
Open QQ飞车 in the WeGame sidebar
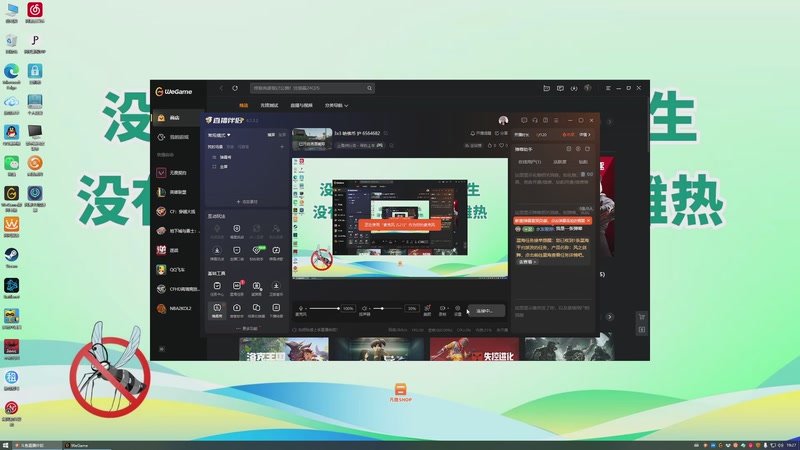point(177,269)
